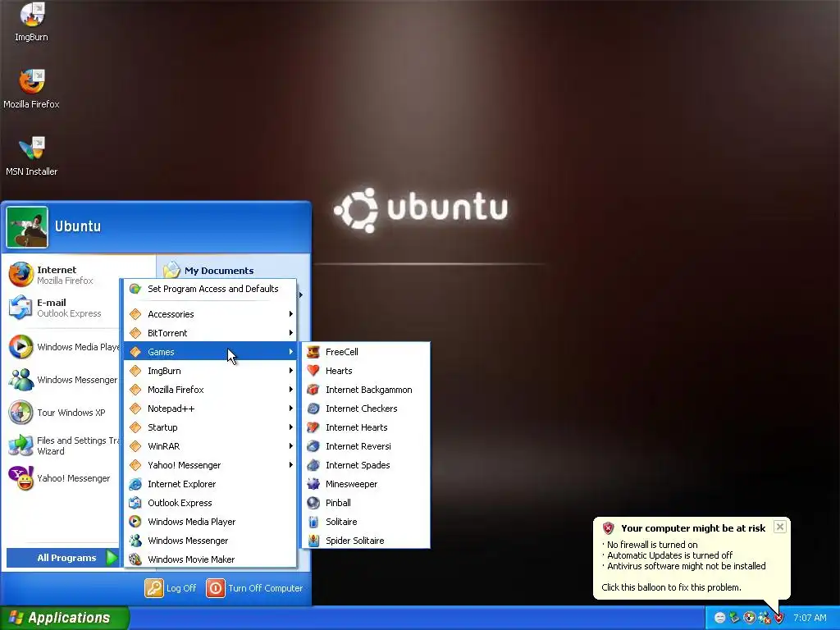Expand the ImgBurn program group

click(x=211, y=371)
